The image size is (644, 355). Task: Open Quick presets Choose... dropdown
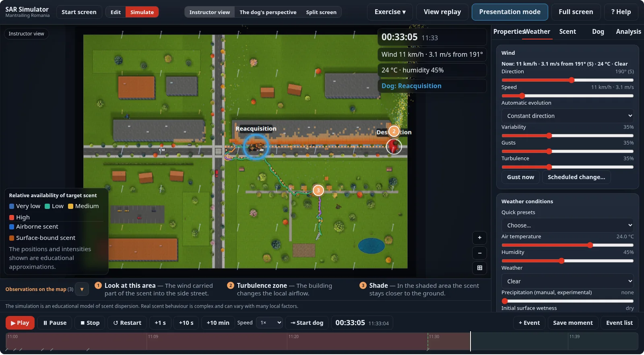point(568,225)
